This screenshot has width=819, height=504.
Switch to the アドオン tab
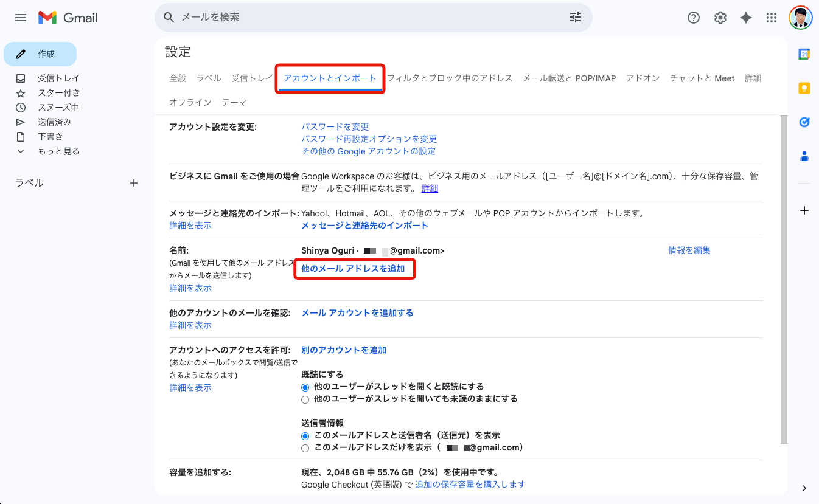point(643,78)
